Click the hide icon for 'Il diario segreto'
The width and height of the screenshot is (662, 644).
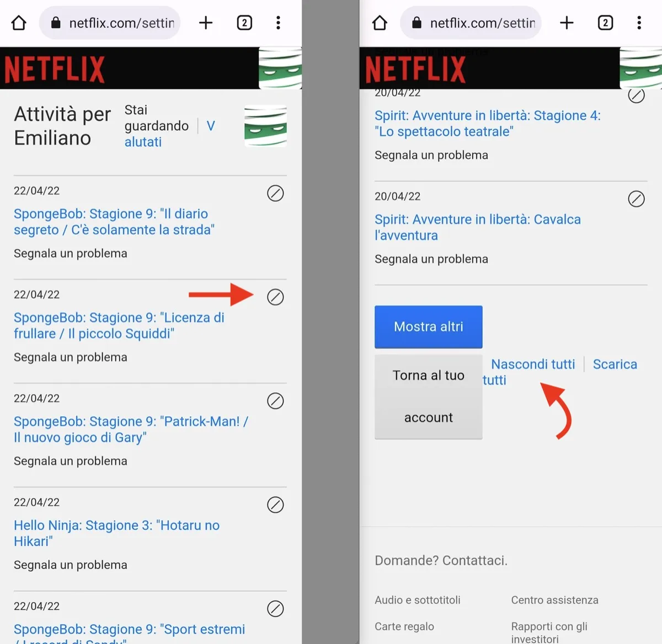coord(275,193)
